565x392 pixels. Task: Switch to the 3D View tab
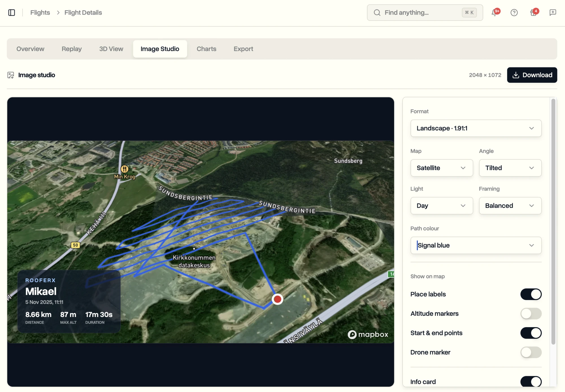[111, 49]
